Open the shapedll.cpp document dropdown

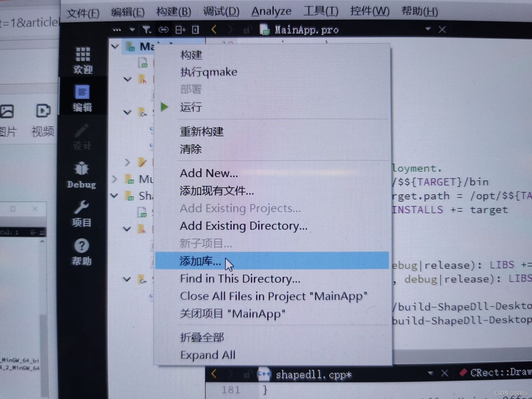pos(430,373)
